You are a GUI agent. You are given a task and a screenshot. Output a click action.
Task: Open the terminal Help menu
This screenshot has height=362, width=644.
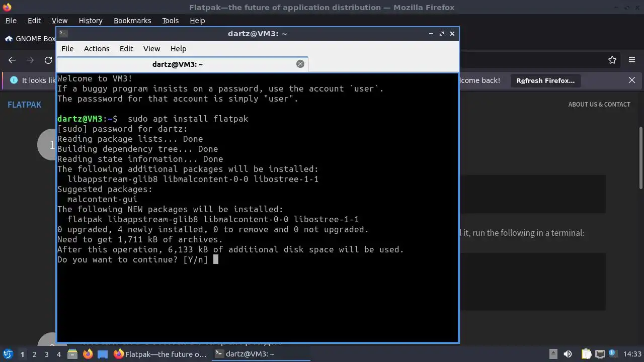(179, 49)
